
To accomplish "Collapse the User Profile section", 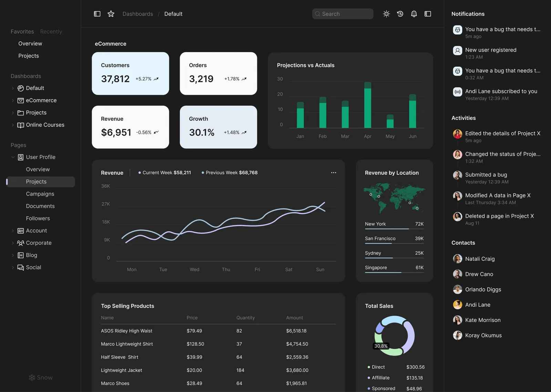I will 13,157.
